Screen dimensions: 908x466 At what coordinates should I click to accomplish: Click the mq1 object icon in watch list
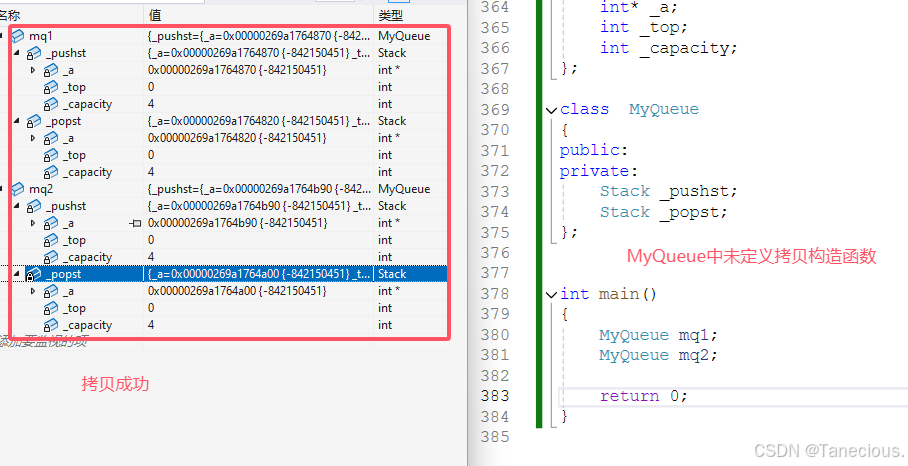click(x=18, y=36)
